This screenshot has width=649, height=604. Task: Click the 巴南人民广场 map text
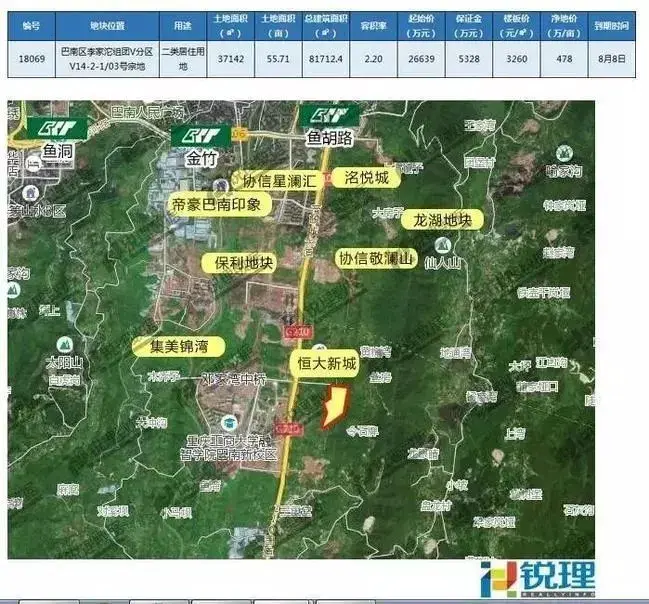147,113
